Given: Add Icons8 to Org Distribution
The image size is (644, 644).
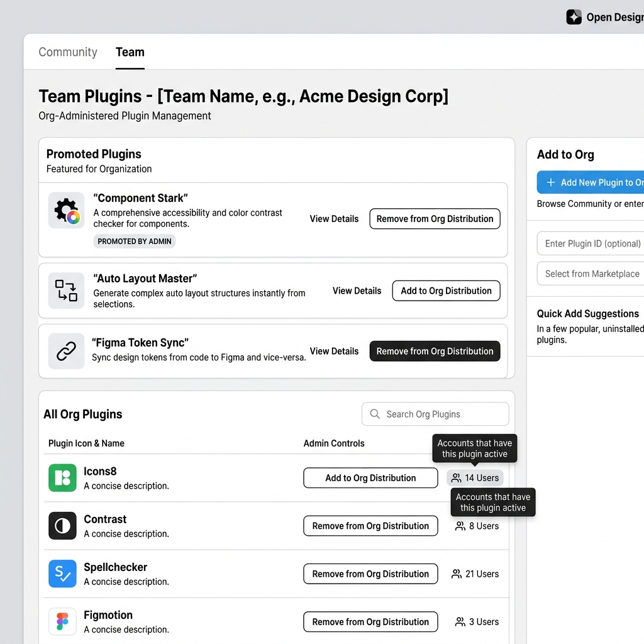Looking at the screenshot, I should [x=370, y=478].
